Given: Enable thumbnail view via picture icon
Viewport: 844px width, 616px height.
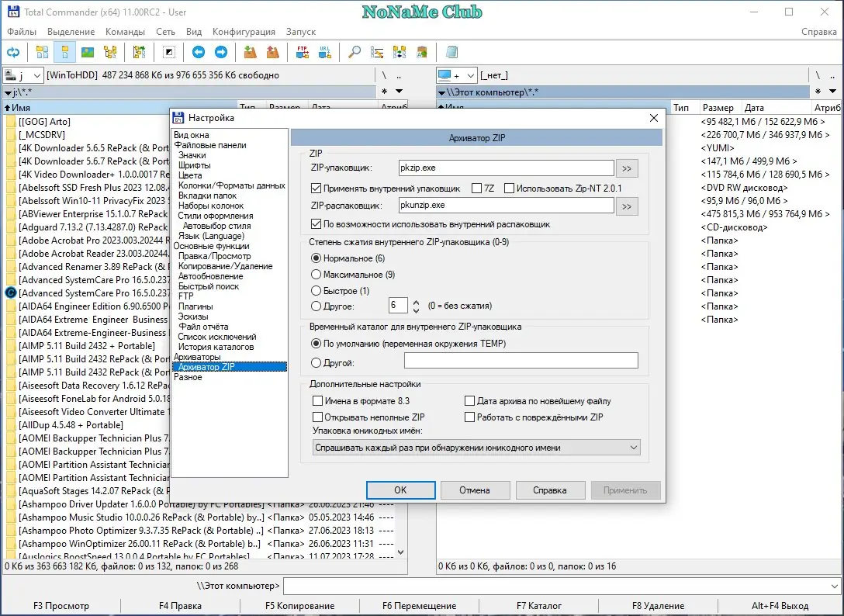Looking at the screenshot, I should pyautogui.click(x=88, y=52).
